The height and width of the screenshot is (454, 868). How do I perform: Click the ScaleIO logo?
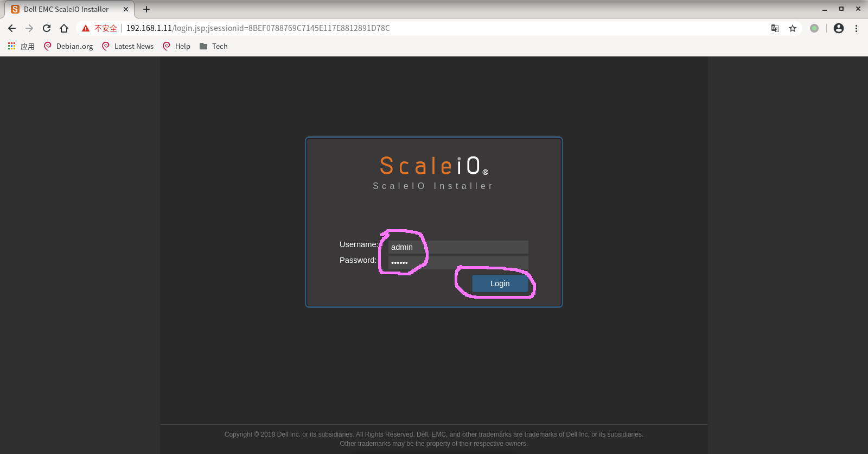[434, 166]
